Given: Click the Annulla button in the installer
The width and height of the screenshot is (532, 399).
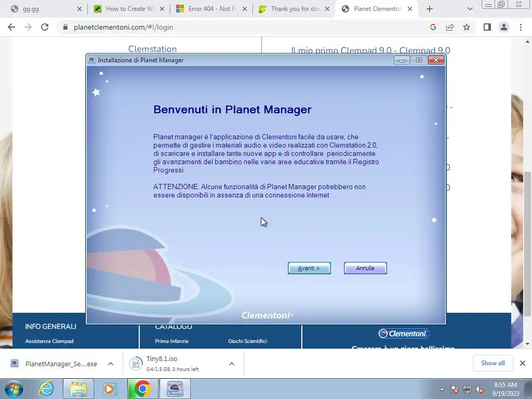Looking at the screenshot, I should point(365,268).
